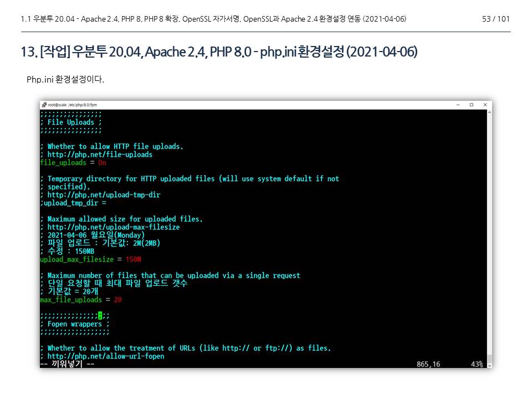Screen dimensions: 532x399
Task: Click the '; Fopen wrappers ;' header line
Action: click(75, 324)
